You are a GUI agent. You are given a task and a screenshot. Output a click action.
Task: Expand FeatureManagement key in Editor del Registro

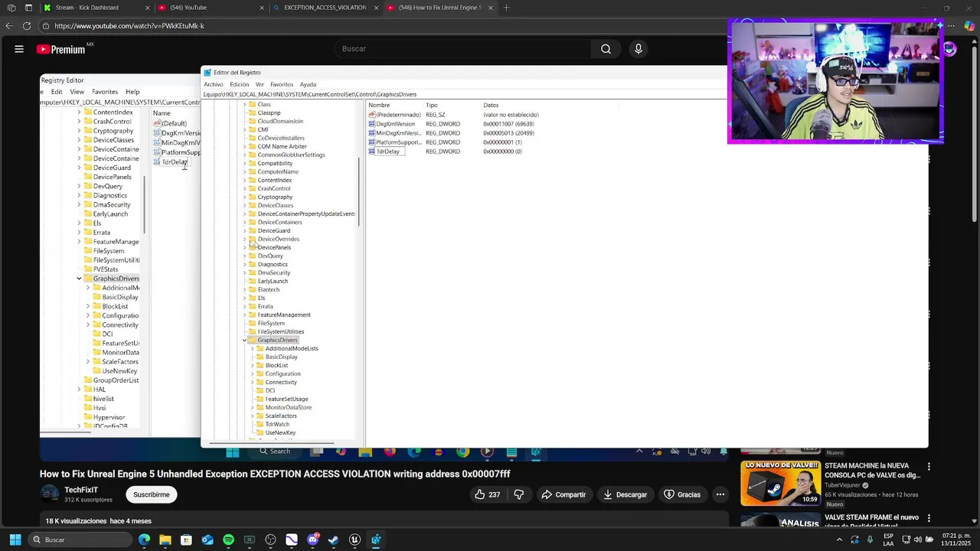point(244,315)
